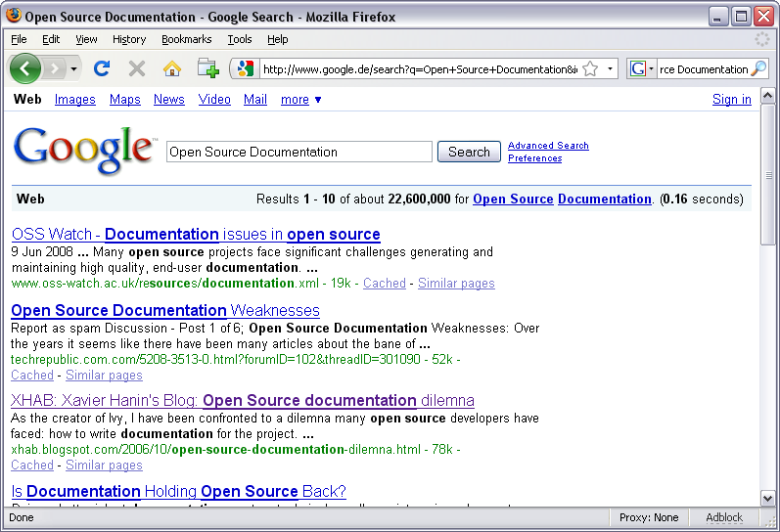
Task: Click the Firefox icon in the title bar
Action: click(x=14, y=16)
